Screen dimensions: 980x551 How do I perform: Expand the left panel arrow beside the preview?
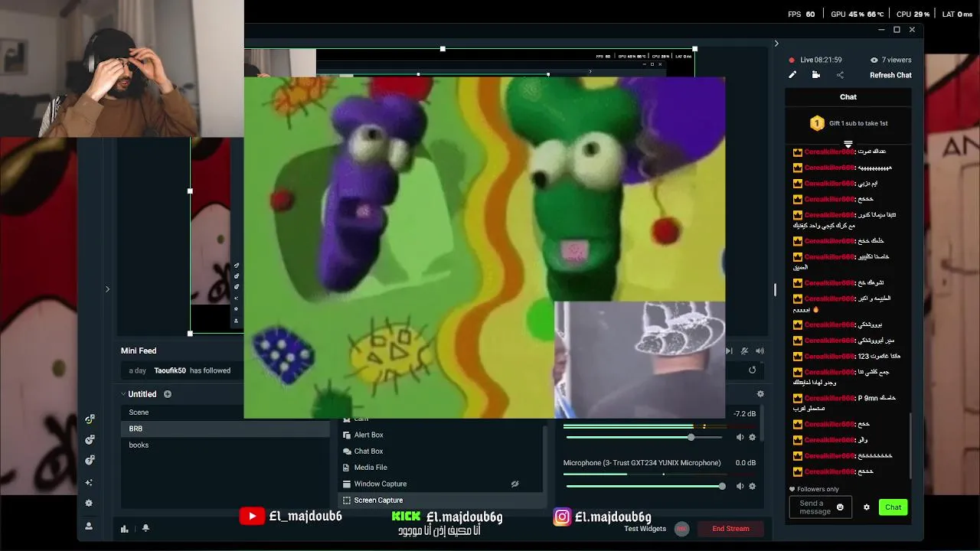[107, 289]
